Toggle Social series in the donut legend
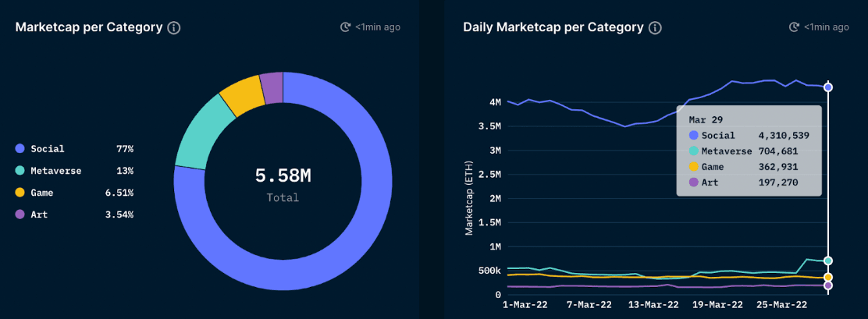Image resolution: width=868 pixels, height=319 pixels. (x=48, y=148)
